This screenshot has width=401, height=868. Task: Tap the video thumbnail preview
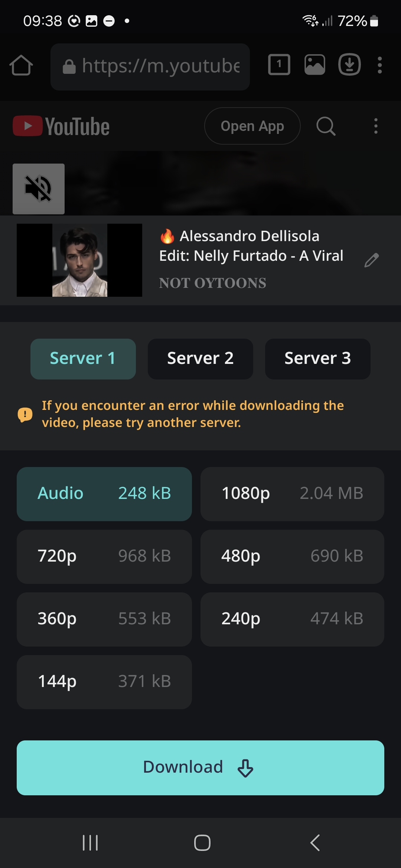pyautogui.click(x=79, y=260)
